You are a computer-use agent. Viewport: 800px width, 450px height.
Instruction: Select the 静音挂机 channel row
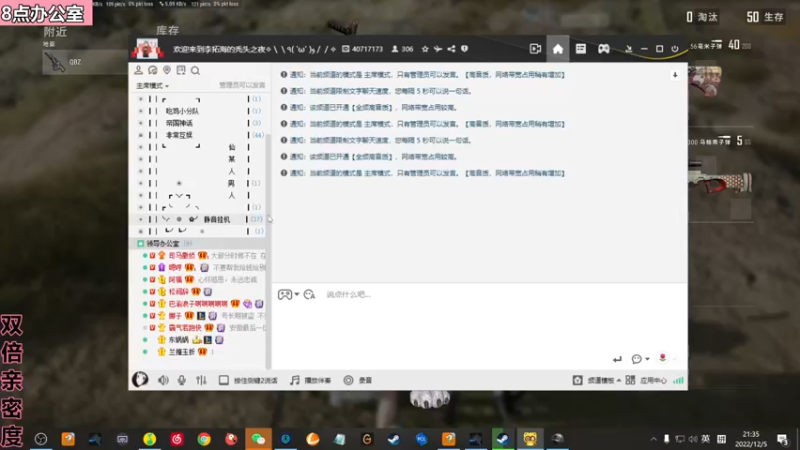point(199,219)
